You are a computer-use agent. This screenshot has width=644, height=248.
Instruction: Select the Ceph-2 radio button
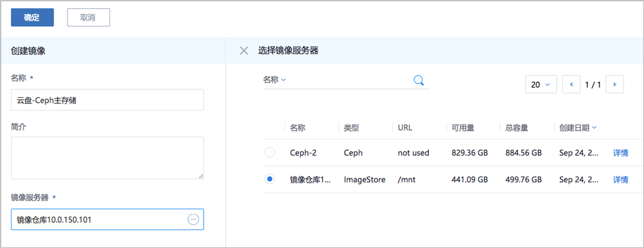(x=269, y=153)
